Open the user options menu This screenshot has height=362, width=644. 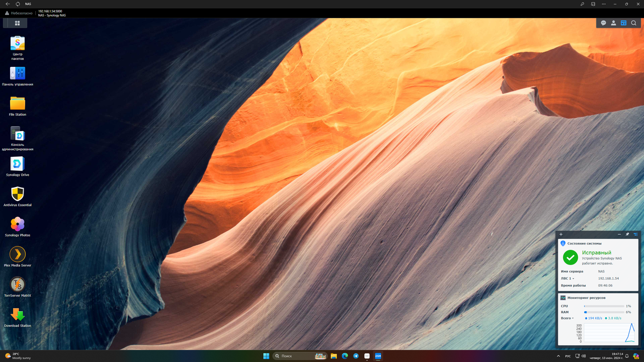613,23
